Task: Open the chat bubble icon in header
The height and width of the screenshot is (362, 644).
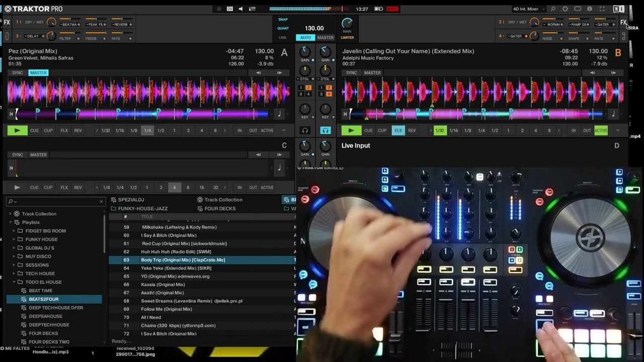Action: coord(578,9)
